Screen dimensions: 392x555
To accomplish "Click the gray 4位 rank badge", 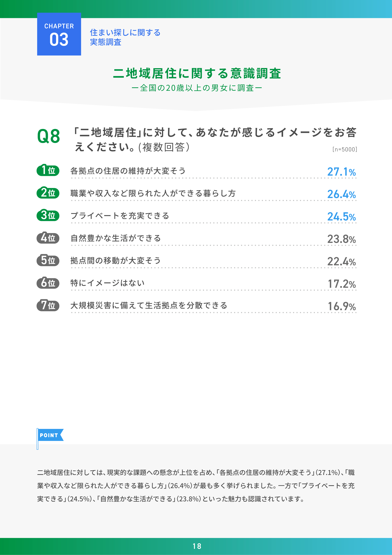I will (48, 238).
